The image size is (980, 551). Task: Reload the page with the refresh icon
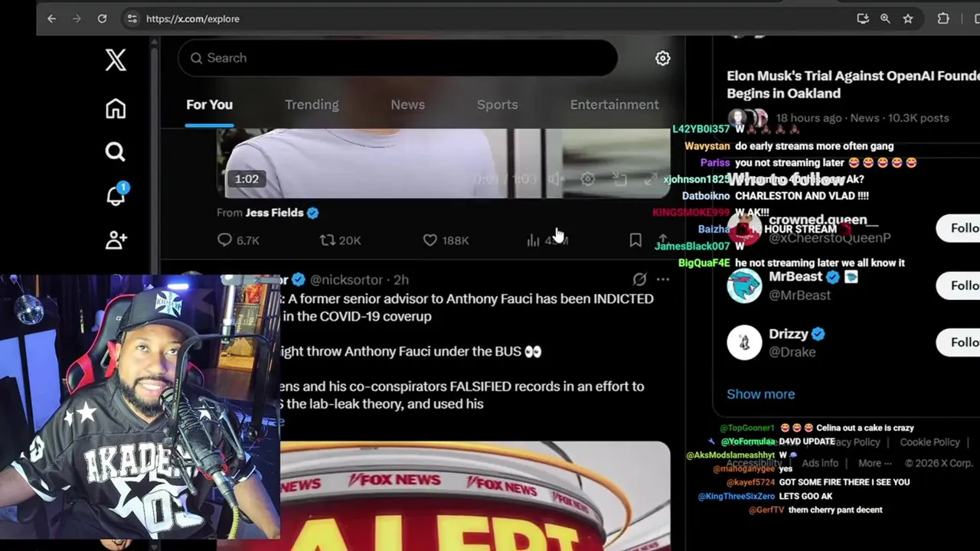coord(102,18)
